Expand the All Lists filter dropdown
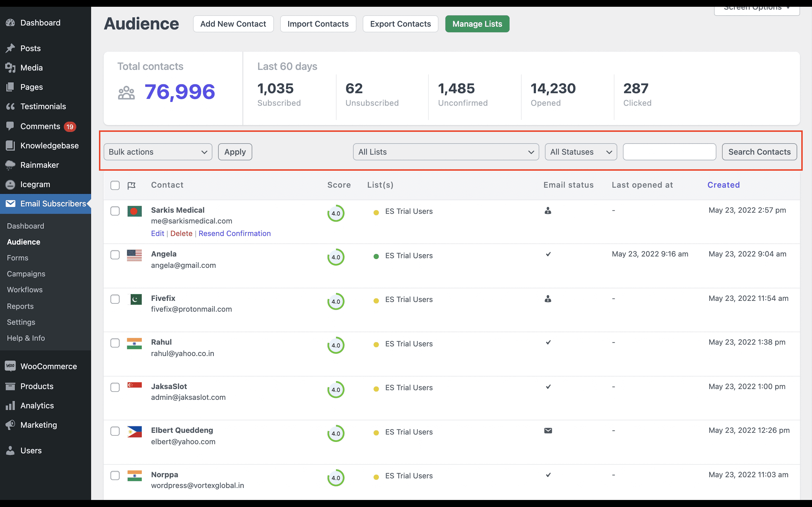The image size is (812, 507). tap(445, 152)
